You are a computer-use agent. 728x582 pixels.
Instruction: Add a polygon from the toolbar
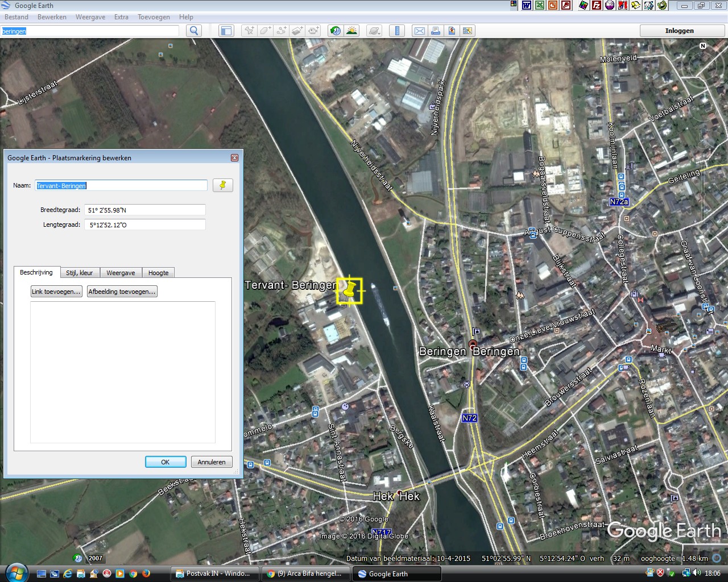pyautogui.click(x=265, y=31)
